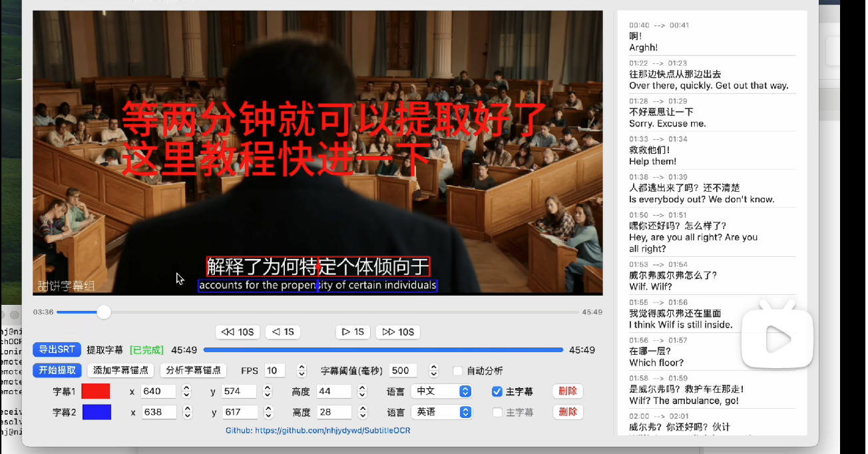Rewind 10 seconds with the ◁◁ 10S button
This screenshot has width=868, height=454.
click(x=238, y=332)
